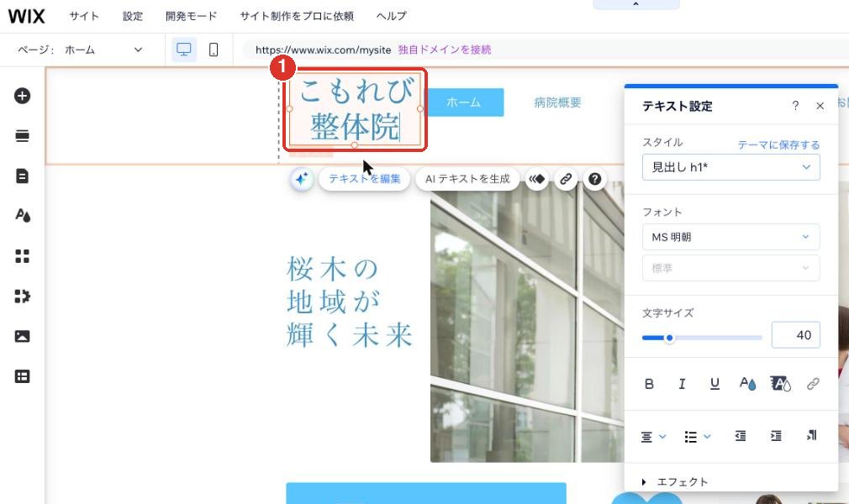
Task: Open the Pages and Menu sidebar icon
Action: (22, 176)
